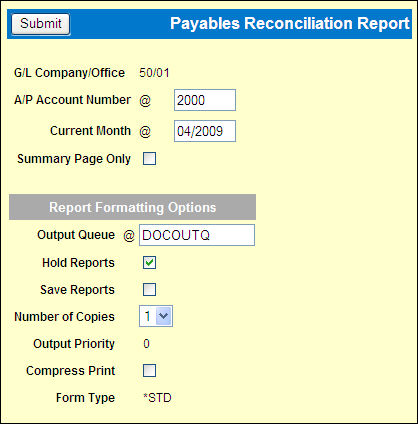Focus the A/P Account Number field
The height and width of the screenshot is (424, 418).
205,100
